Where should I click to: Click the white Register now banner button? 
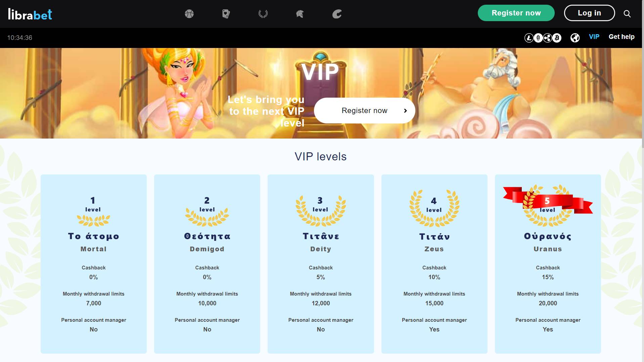365,111
